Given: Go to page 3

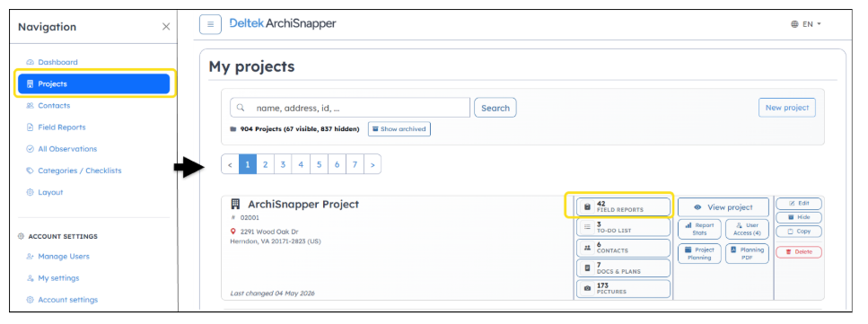Looking at the screenshot, I should [x=283, y=164].
